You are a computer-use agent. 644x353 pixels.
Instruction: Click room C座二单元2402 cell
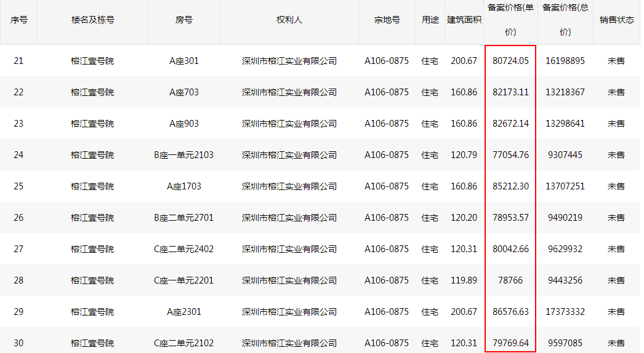click(183, 249)
